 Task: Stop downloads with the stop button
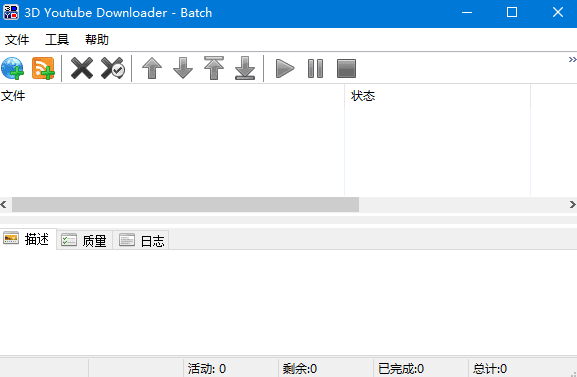click(x=346, y=68)
